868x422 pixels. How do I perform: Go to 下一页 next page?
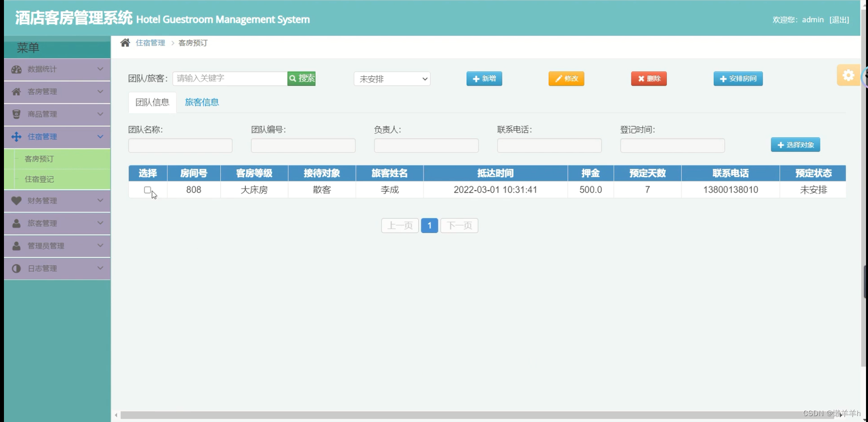(x=459, y=225)
